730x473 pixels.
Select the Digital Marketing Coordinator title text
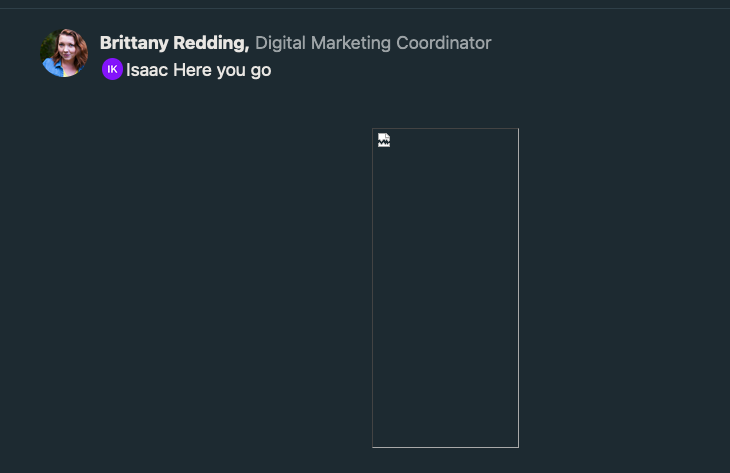point(373,43)
